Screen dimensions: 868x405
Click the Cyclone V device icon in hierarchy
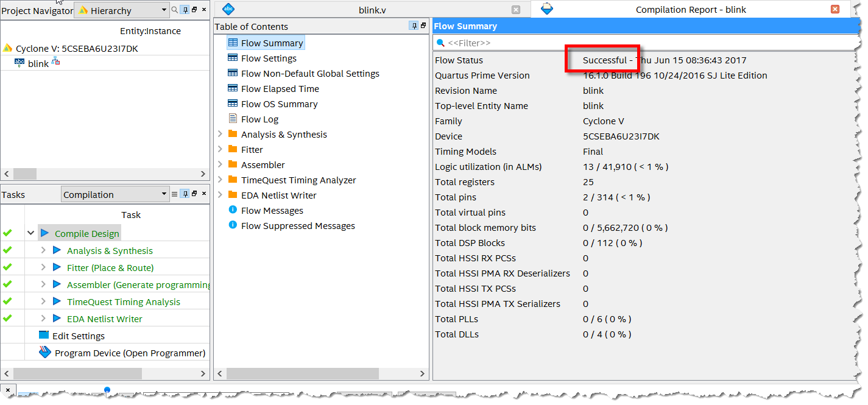8,48
